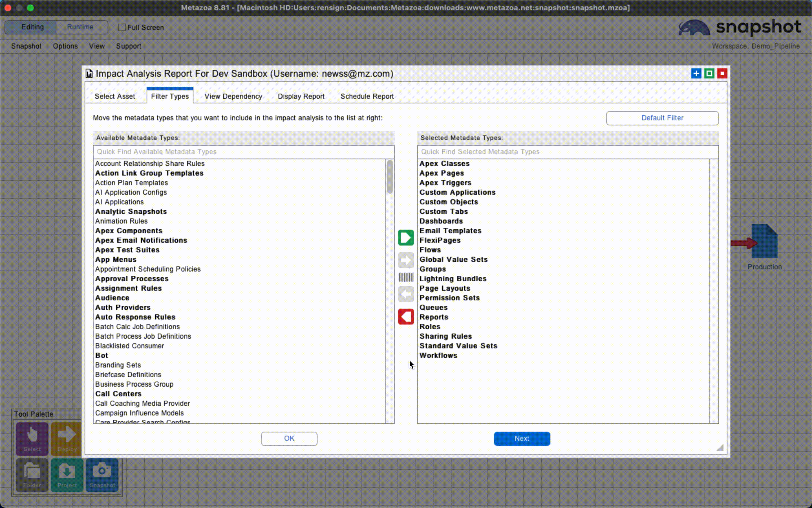Select AI Application Configs
The width and height of the screenshot is (812, 508).
pos(240,192)
